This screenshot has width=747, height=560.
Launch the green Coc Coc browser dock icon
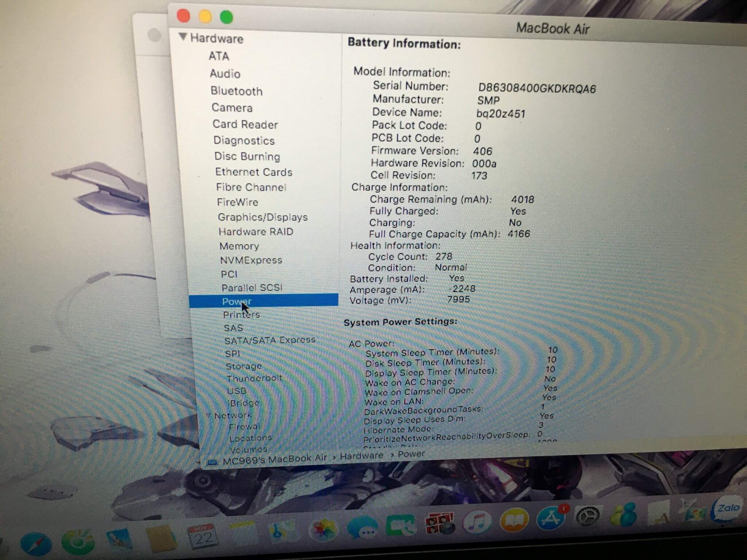click(x=77, y=542)
